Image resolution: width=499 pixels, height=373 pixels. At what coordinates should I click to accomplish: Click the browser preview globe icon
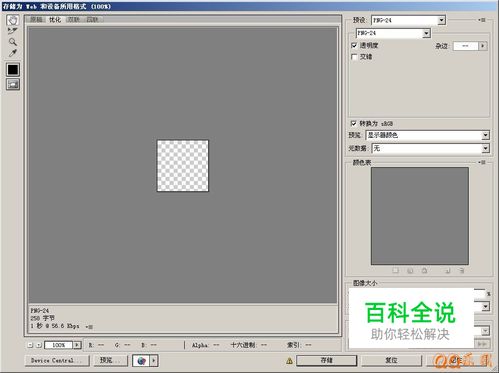141,360
